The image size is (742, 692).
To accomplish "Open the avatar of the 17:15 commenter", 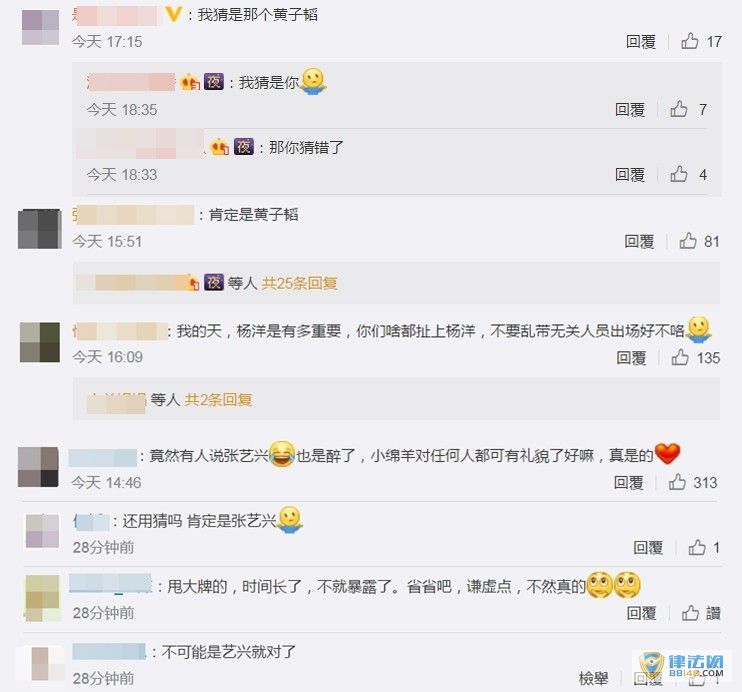I will point(41,27).
